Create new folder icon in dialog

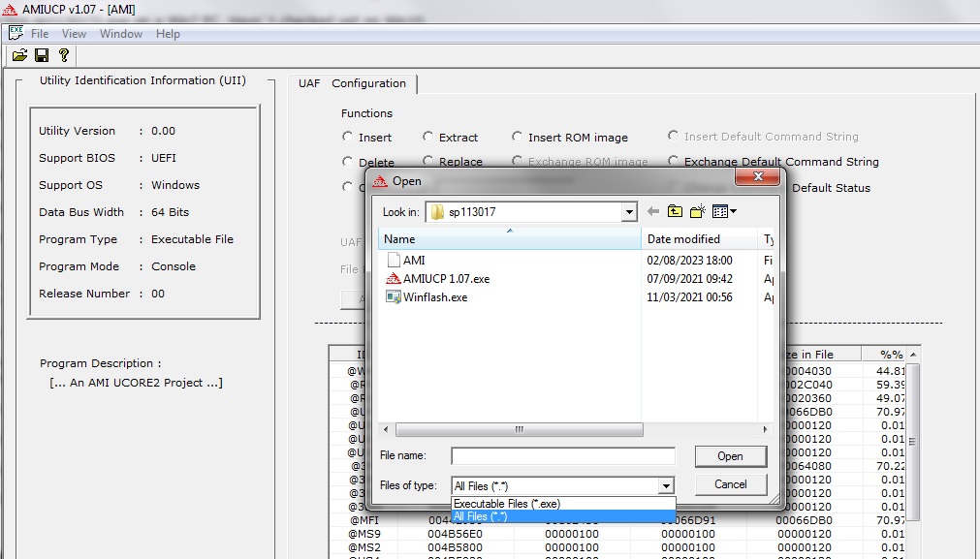click(x=697, y=211)
